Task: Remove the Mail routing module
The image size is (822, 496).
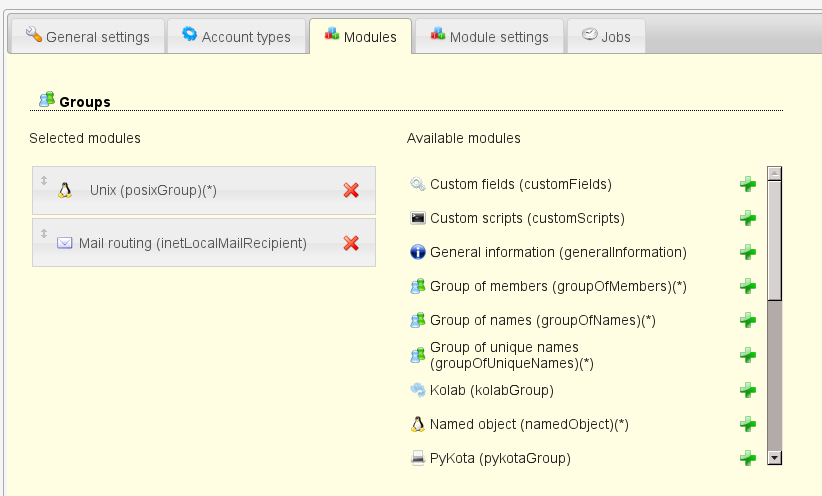Action: pyautogui.click(x=351, y=243)
